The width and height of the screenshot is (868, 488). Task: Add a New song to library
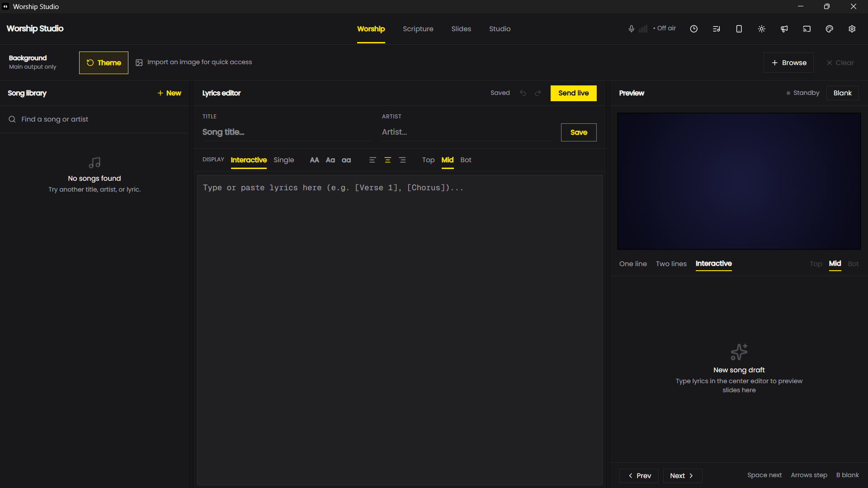click(x=169, y=93)
